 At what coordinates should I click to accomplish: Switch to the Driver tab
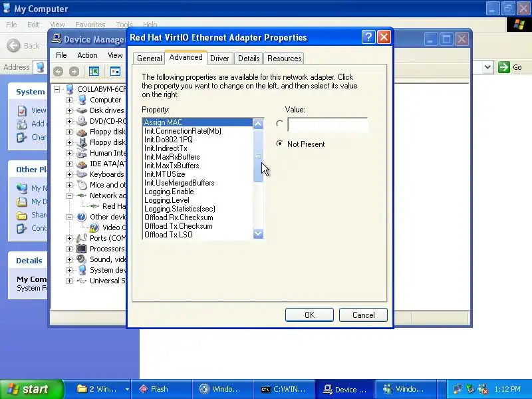tap(219, 59)
